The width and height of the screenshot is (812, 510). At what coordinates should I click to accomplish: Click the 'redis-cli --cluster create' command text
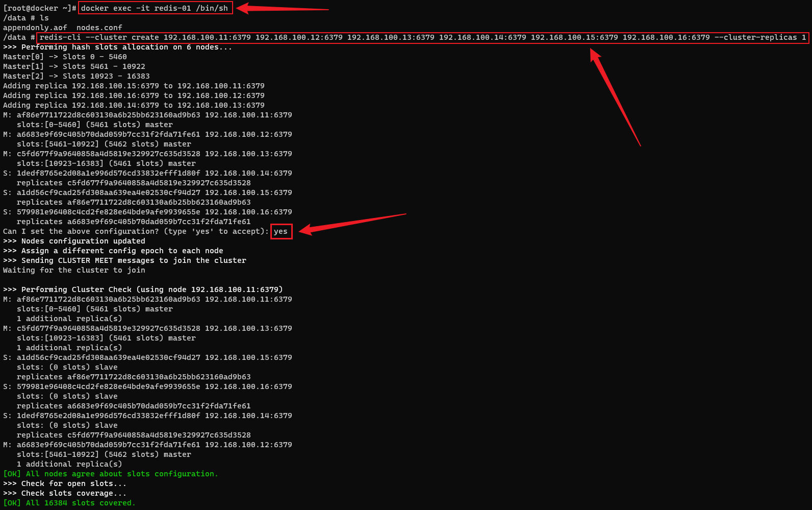click(99, 37)
